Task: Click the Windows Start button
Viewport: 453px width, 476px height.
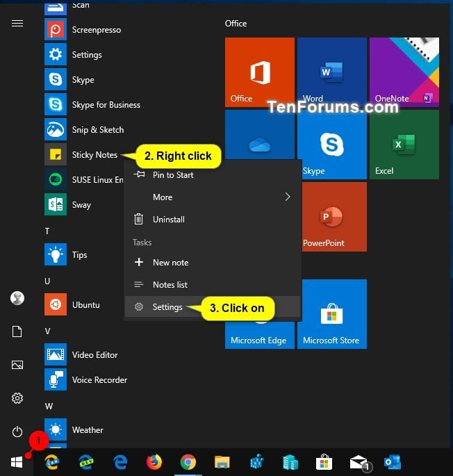Action: click(17, 462)
